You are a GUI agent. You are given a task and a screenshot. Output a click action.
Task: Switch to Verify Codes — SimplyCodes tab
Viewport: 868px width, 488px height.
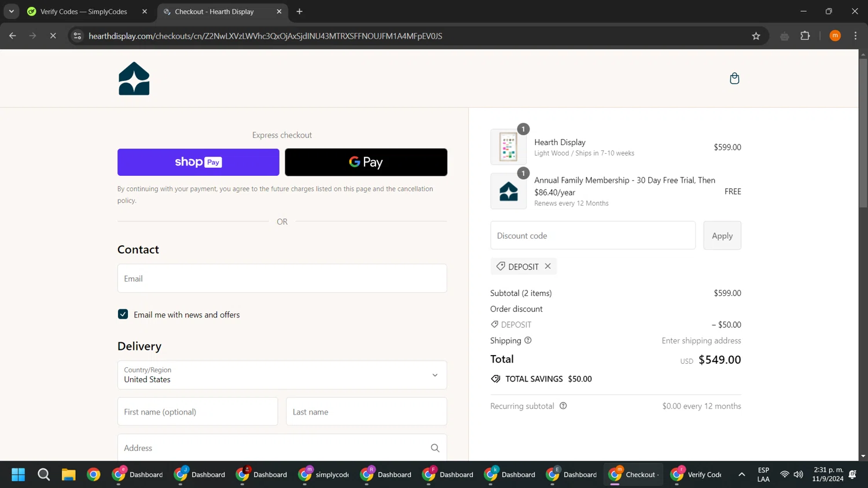point(87,12)
